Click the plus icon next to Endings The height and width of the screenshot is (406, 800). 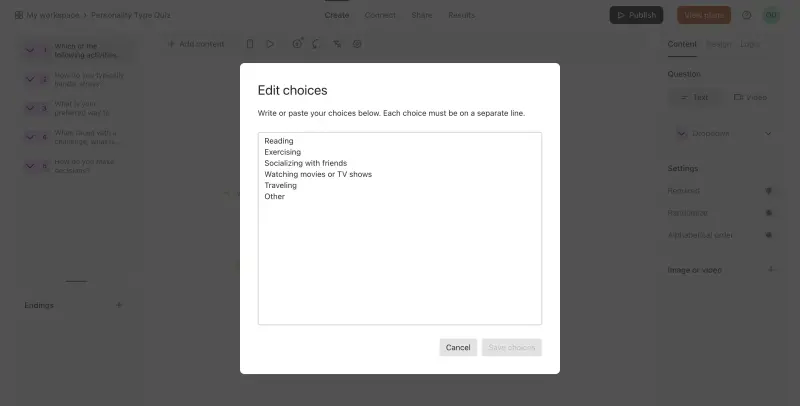coord(119,305)
